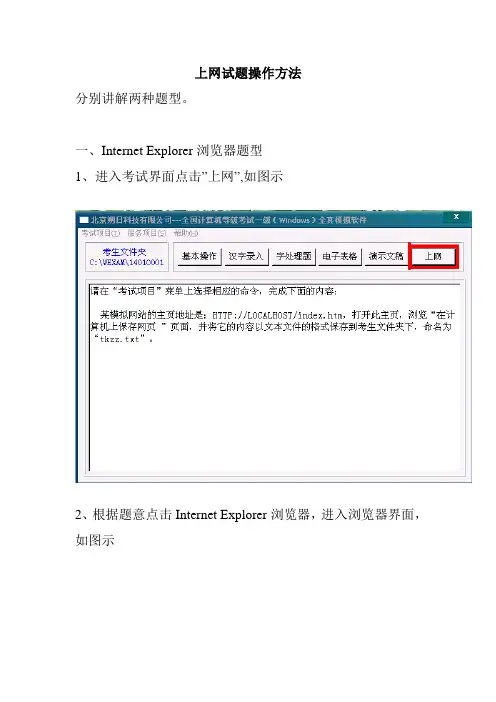Click step 2 text about Internet Explorer 浏览器
The width and height of the screenshot is (496, 702).
pyautogui.click(x=248, y=515)
